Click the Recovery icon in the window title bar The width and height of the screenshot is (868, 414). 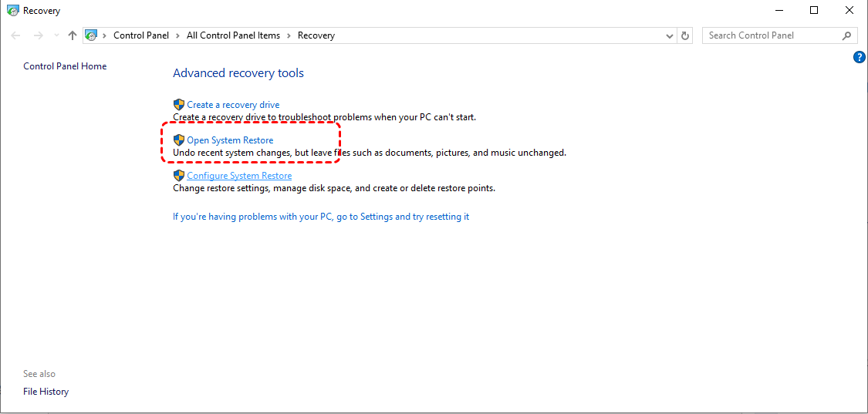click(12, 10)
